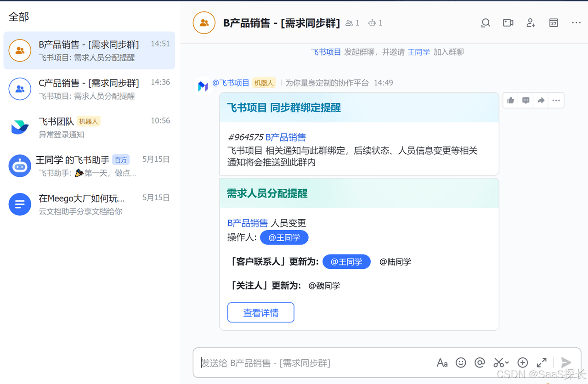Click 机器人 tag beside @飞书项目
The height and width of the screenshot is (384, 588).
click(264, 83)
